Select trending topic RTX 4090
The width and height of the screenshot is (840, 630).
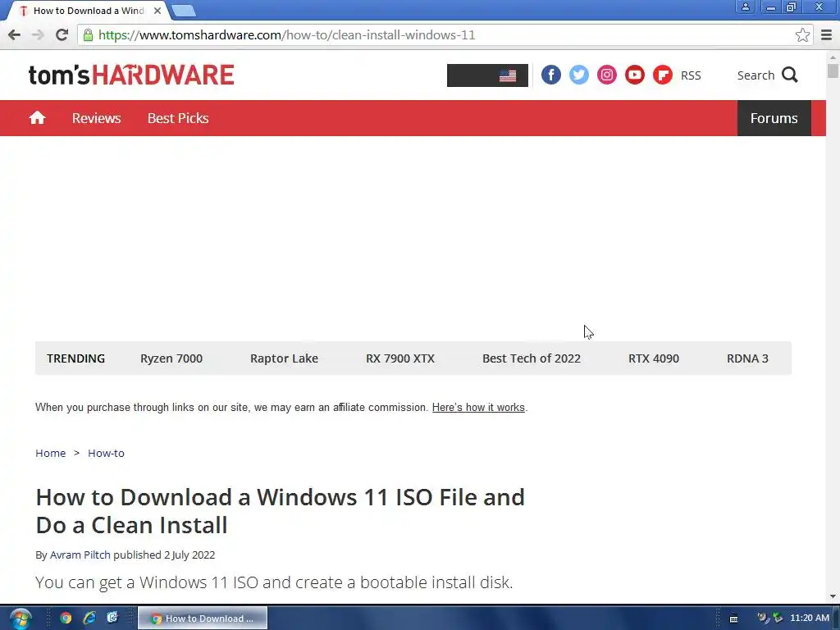pyautogui.click(x=654, y=358)
